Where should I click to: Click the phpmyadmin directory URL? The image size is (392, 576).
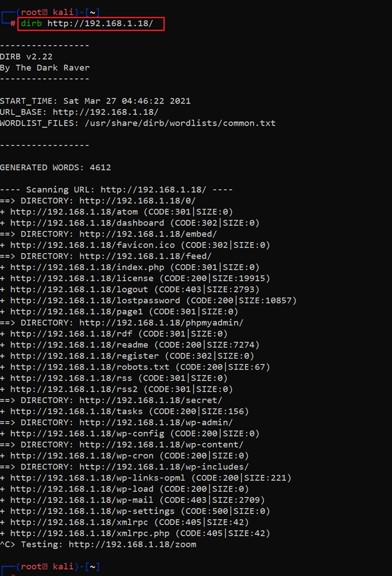click(161, 323)
